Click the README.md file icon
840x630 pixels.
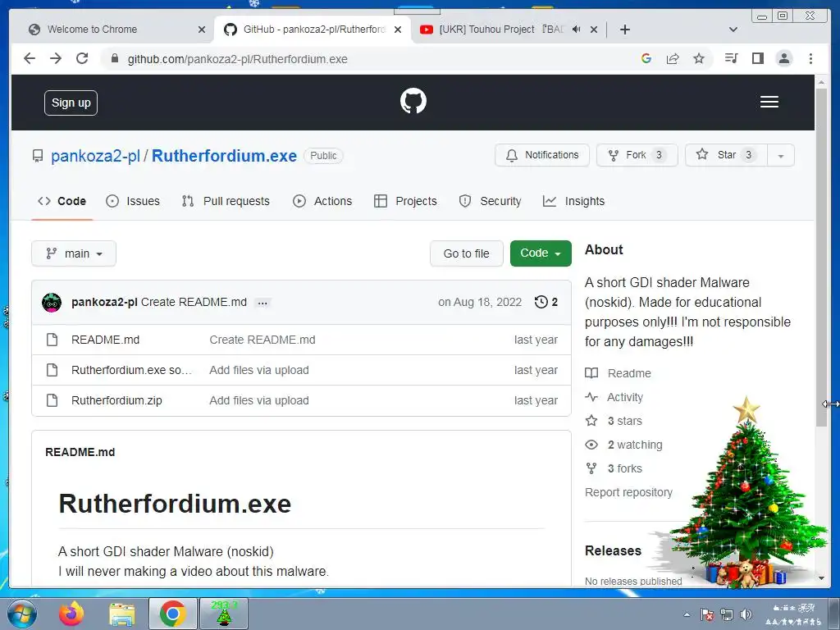52,340
